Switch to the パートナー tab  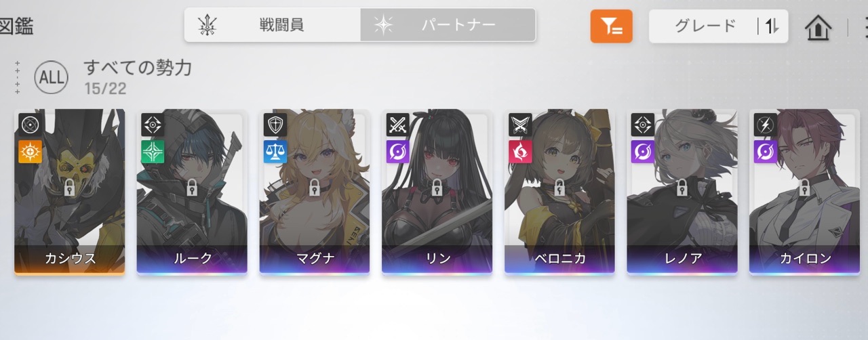point(448,25)
